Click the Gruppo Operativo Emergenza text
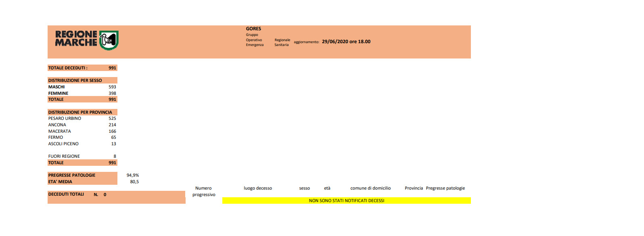 (x=255, y=40)
